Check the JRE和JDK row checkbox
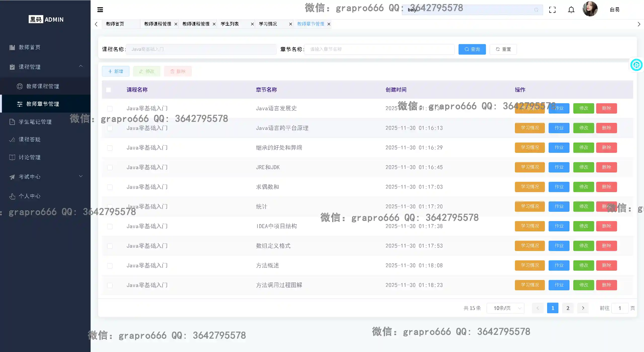644x352 pixels. 110,167
